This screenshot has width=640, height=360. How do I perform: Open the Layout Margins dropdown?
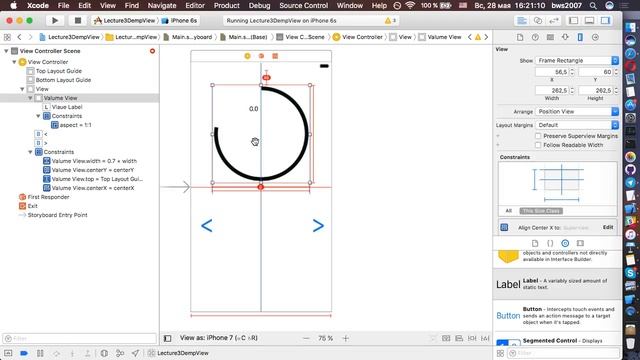577,125
